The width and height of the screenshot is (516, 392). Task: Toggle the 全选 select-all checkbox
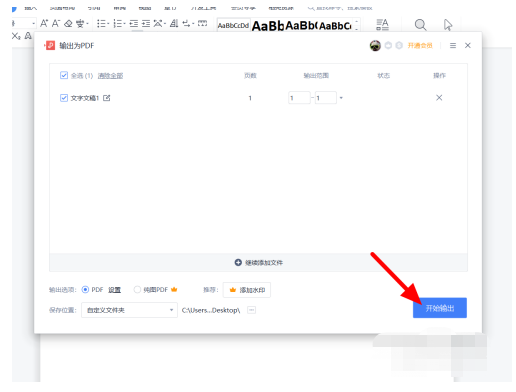coord(64,75)
